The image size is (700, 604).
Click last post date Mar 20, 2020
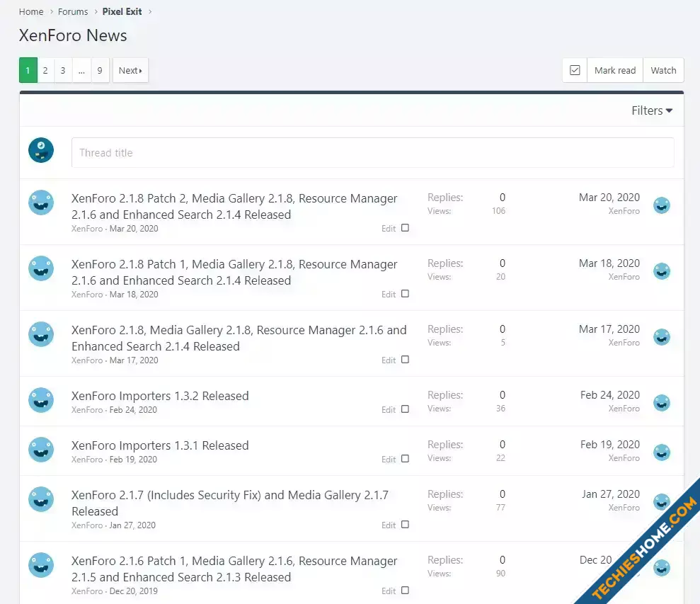tap(609, 198)
